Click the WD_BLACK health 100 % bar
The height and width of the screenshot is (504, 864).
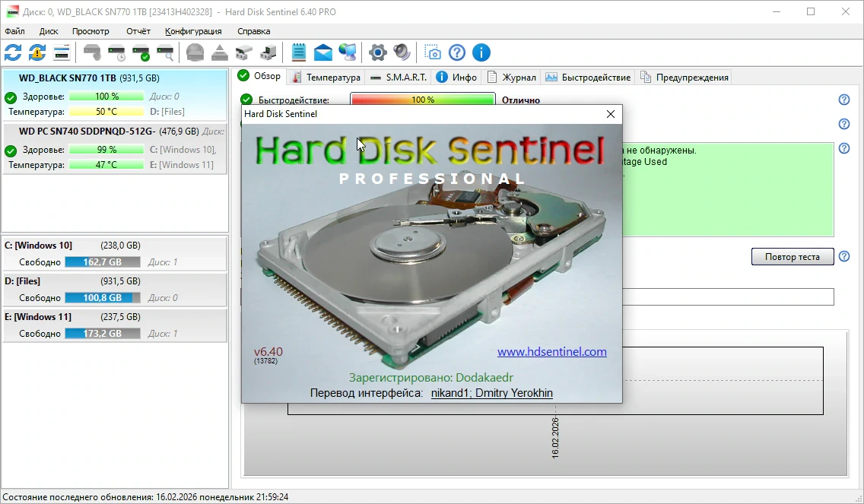click(x=106, y=97)
